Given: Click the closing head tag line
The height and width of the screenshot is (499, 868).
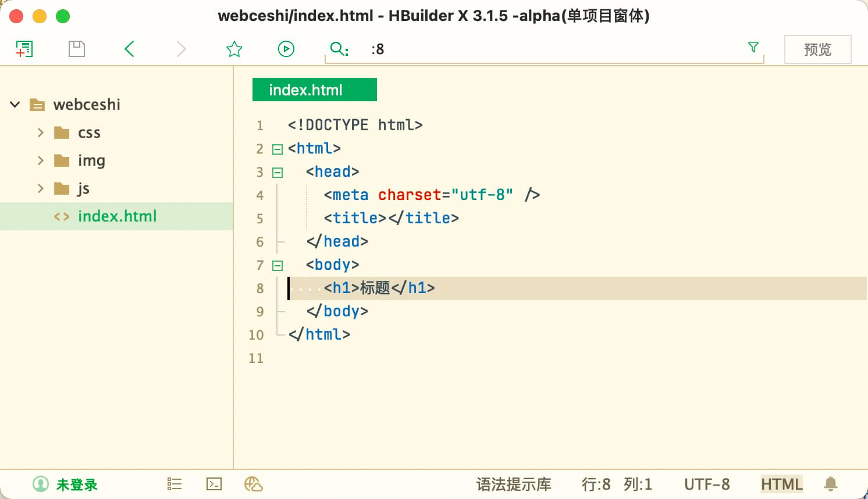Looking at the screenshot, I should [x=337, y=241].
